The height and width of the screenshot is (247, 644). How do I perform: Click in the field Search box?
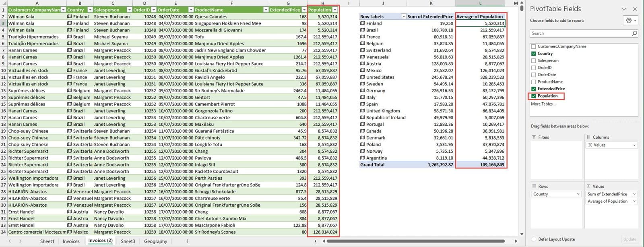580,33
